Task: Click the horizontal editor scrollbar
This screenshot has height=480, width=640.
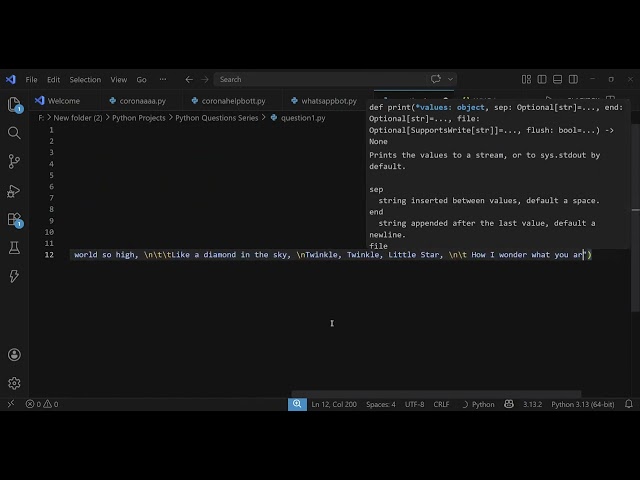Action: 436,394
